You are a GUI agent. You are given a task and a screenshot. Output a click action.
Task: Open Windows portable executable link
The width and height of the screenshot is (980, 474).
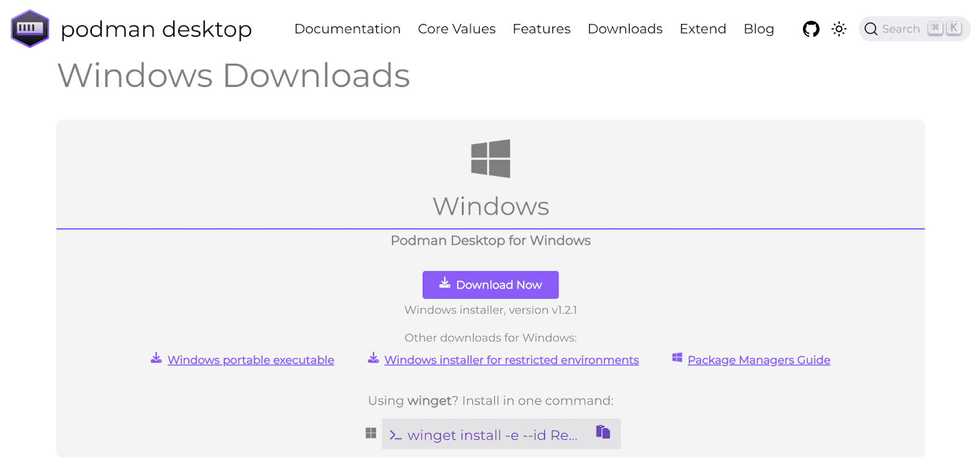point(251,360)
